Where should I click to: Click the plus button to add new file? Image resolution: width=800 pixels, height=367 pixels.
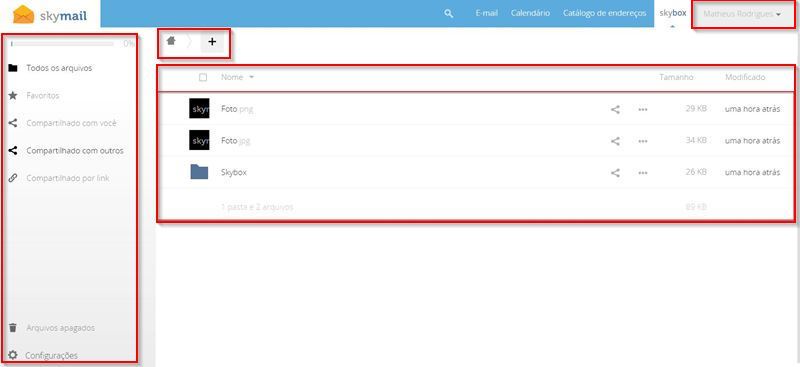pos(212,42)
